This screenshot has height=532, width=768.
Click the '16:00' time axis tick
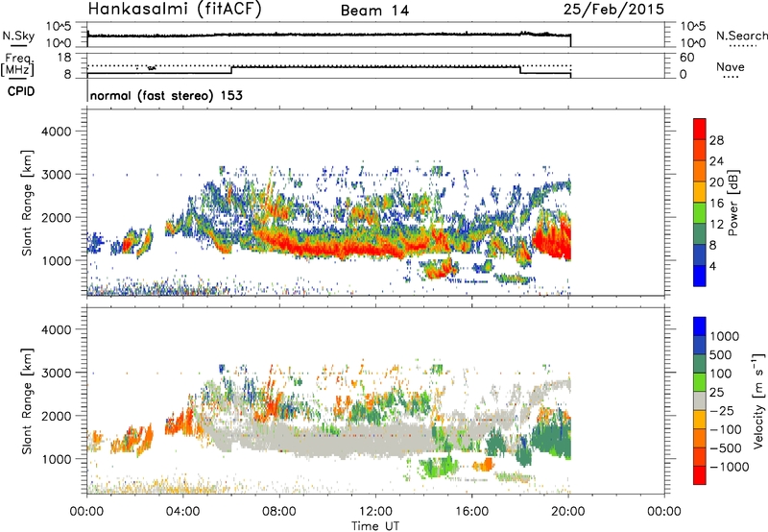pos(471,512)
